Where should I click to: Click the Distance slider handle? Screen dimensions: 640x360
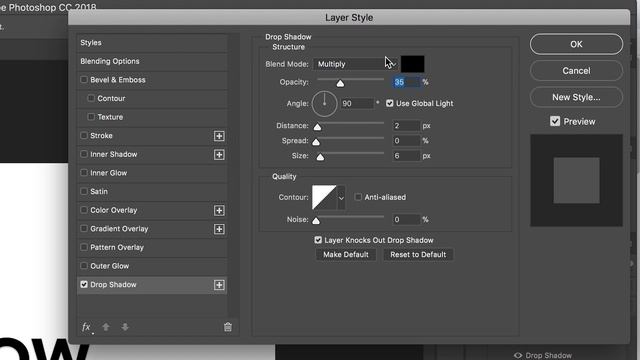click(317, 127)
